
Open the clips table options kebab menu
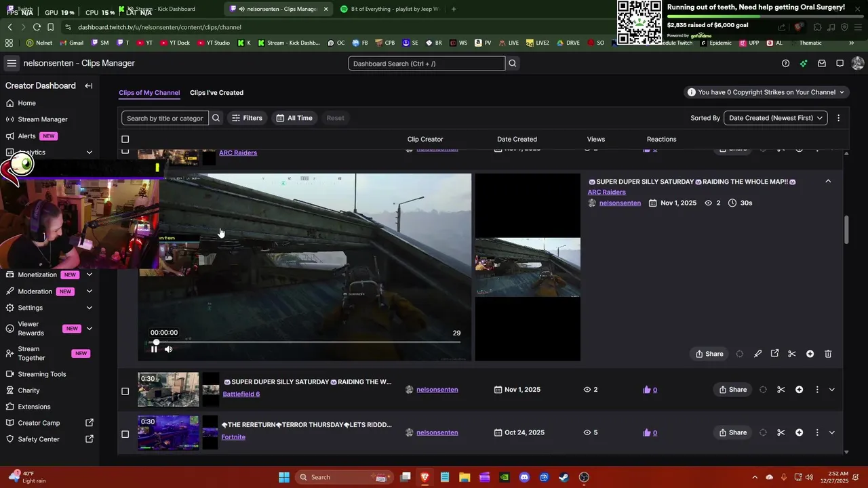pyautogui.click(x=838, y=118)
